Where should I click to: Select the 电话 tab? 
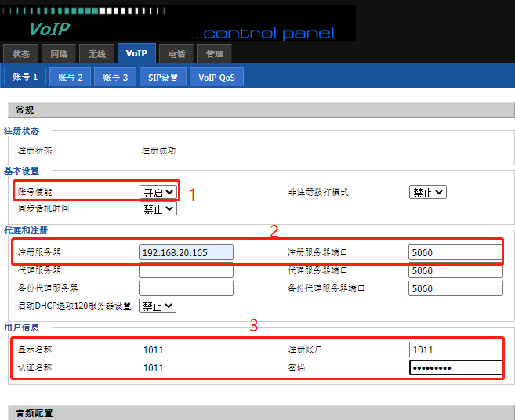(x=176, y=54)
